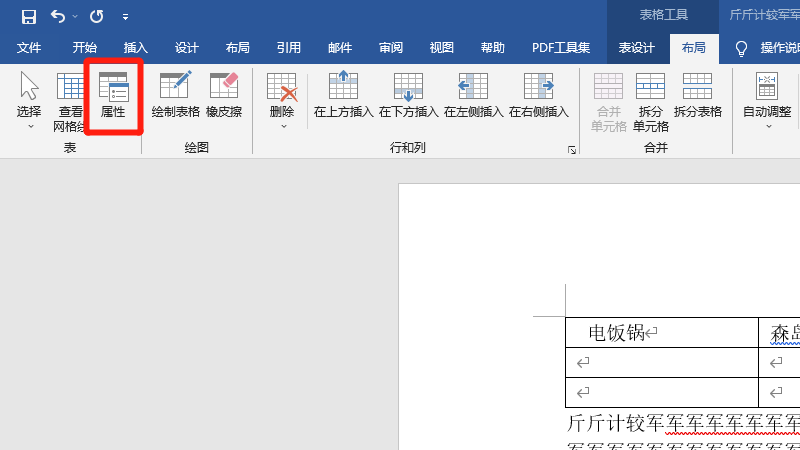
Task: Click the Redo icon in quick access
Action: [96, 16]
